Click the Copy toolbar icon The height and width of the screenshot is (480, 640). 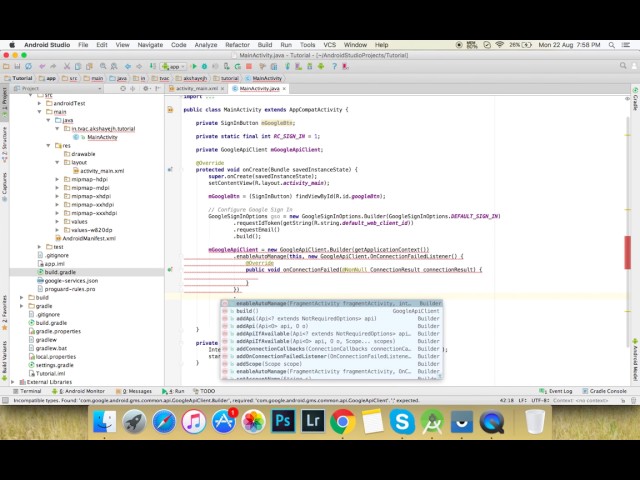78,66
